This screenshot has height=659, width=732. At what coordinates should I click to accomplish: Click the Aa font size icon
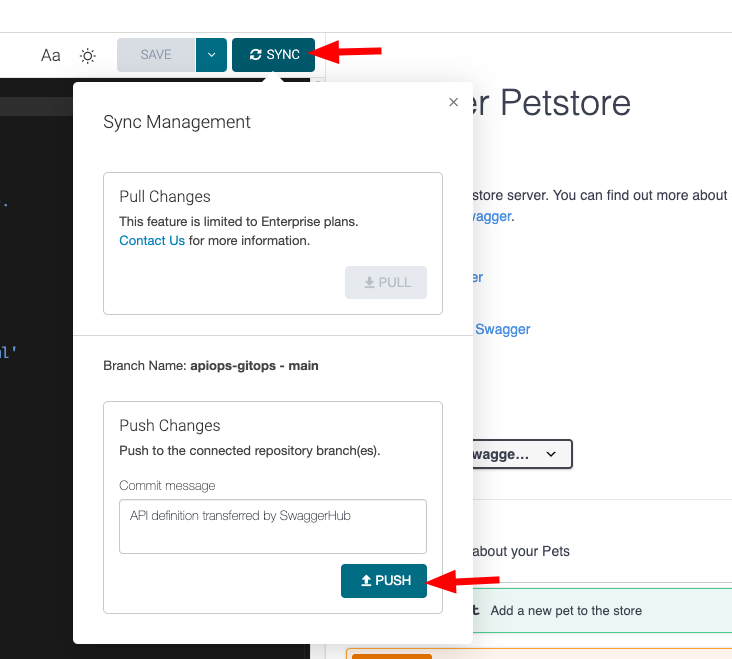[x=50, y=55]
